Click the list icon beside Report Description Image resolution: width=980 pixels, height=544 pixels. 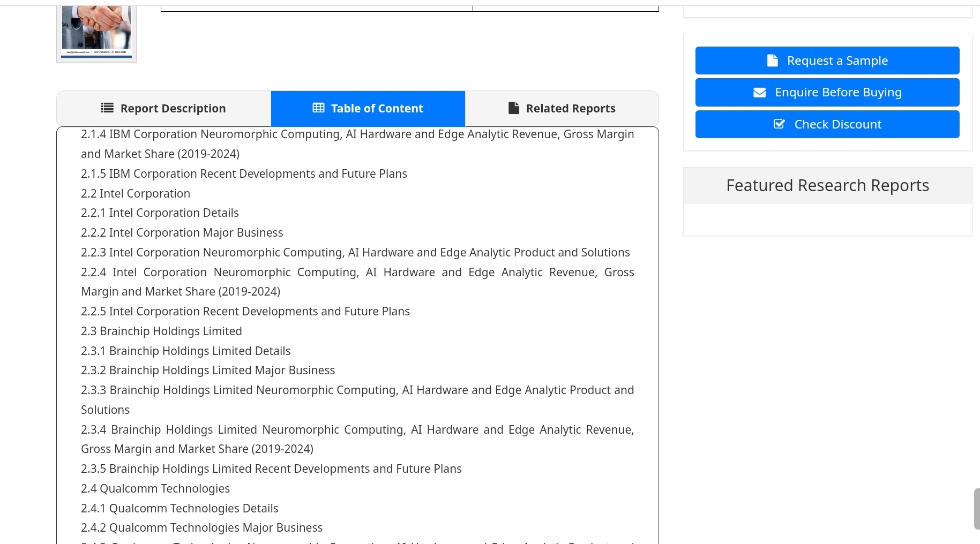pos(107,108)
